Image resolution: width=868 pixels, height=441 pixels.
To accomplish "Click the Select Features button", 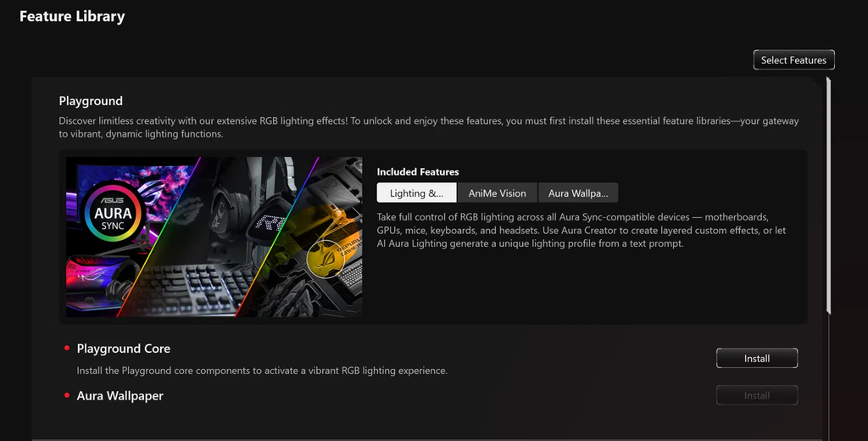I will pyautogui.click(x=793, y=60).
